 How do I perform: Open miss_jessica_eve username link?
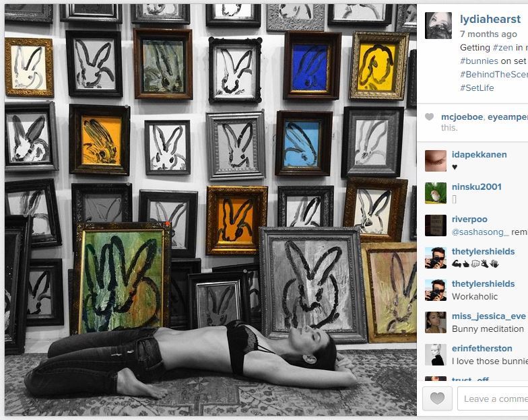(489, 316)
